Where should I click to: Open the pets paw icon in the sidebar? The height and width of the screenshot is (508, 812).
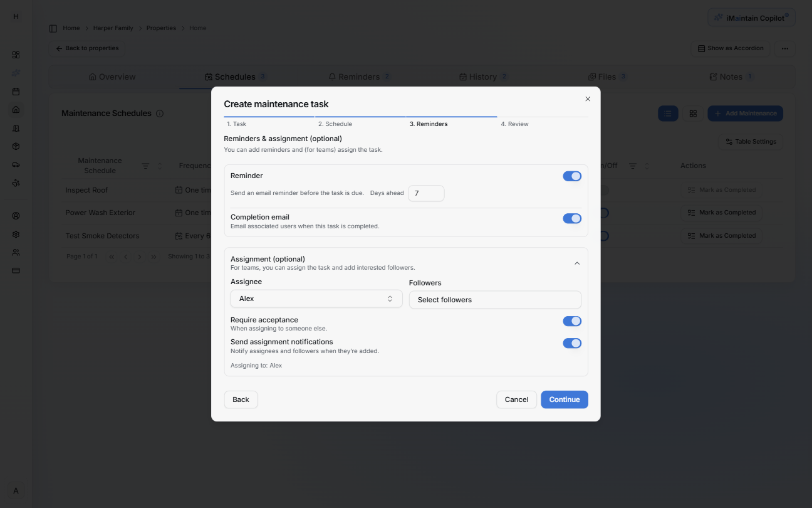(x=16, y=183)
